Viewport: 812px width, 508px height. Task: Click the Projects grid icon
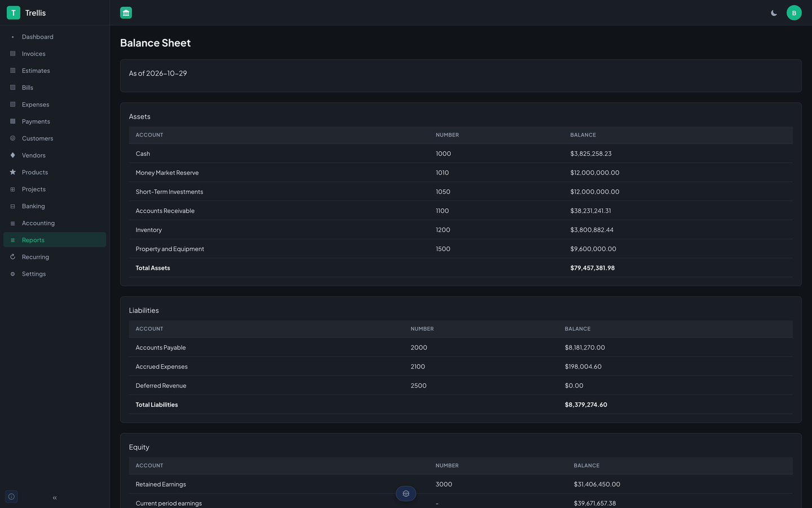12,189
